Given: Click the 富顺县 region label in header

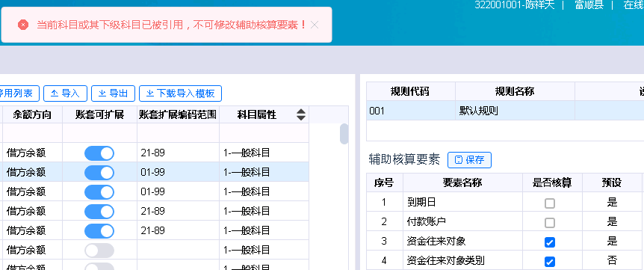Looking at the screenshot, I should point(589,5).
